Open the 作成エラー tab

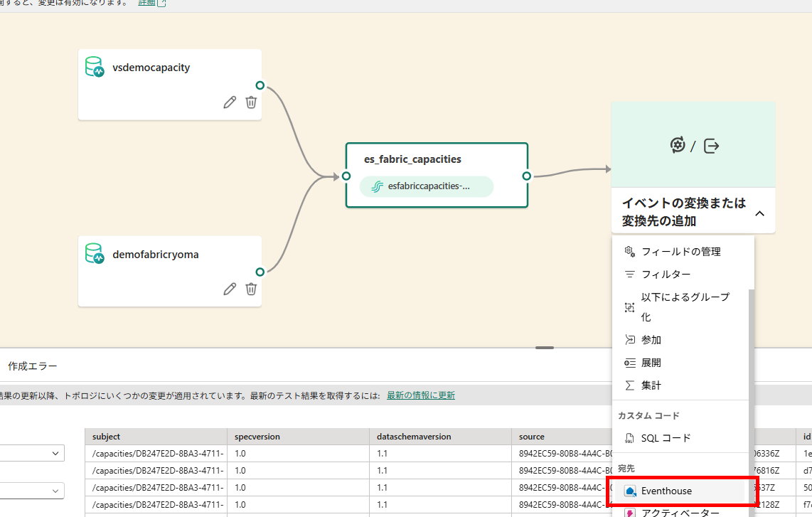click(x=32, y=366)
